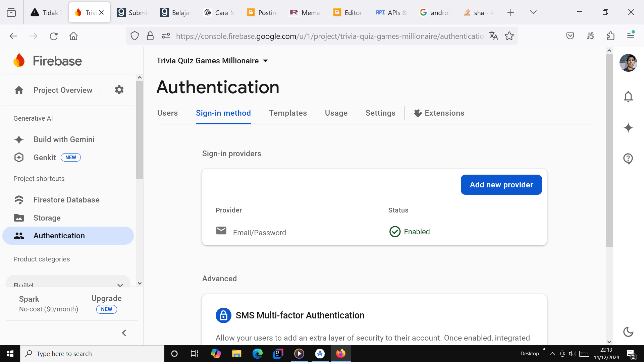
Task: Open Task View on taskbar
Action: point(195,354)
